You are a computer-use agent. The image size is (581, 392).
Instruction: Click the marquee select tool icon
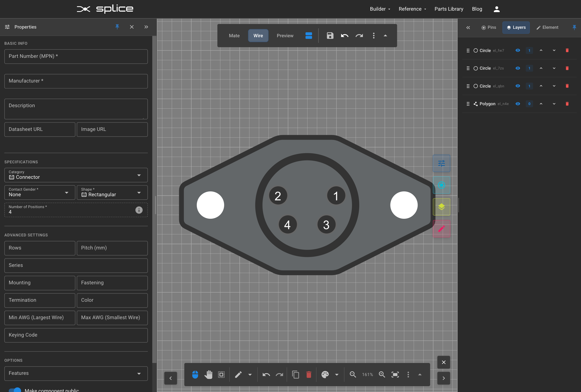[221, 374]
